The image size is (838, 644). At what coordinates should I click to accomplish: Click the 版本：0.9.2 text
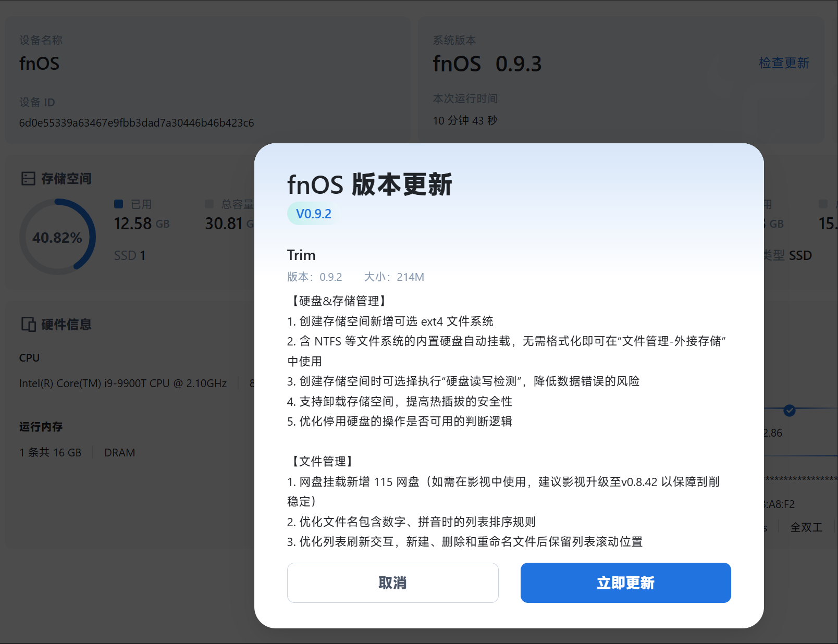pos(315,277)
